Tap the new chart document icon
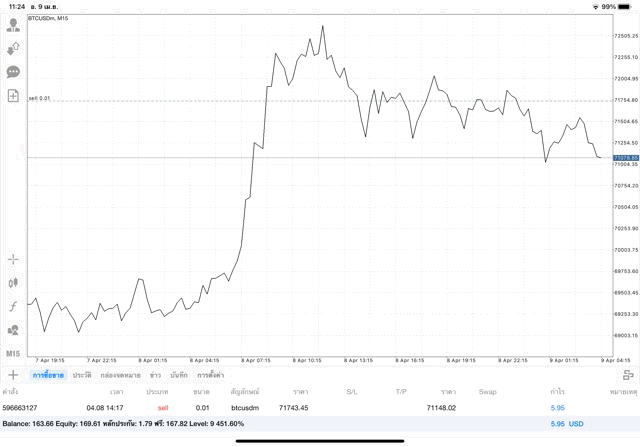The height and width of the screenshot is (447, 640). (13, 96)
